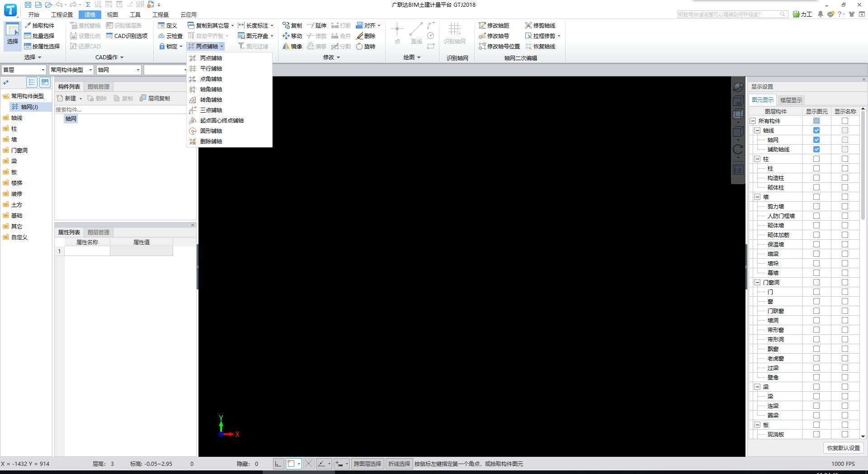Enable 连梁 显示图元 checkbox
The image size is (868, 474).
pyautogui.click(x=816, y=406)
